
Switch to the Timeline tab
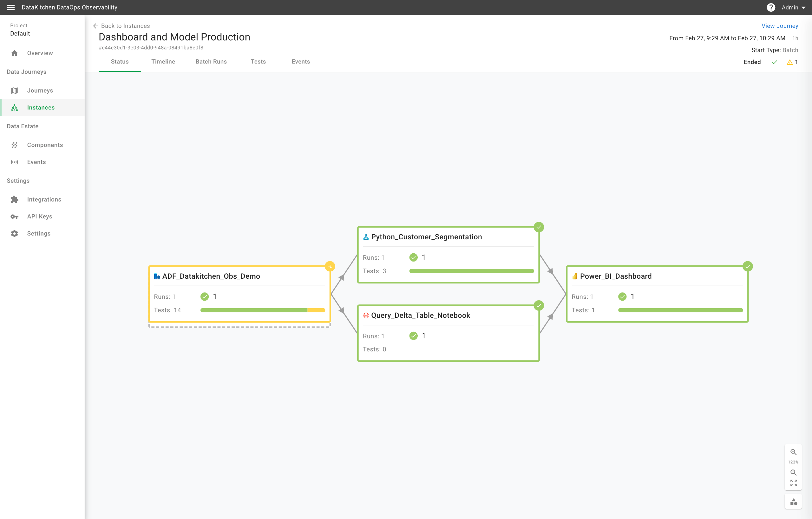(x=163, y=62)
